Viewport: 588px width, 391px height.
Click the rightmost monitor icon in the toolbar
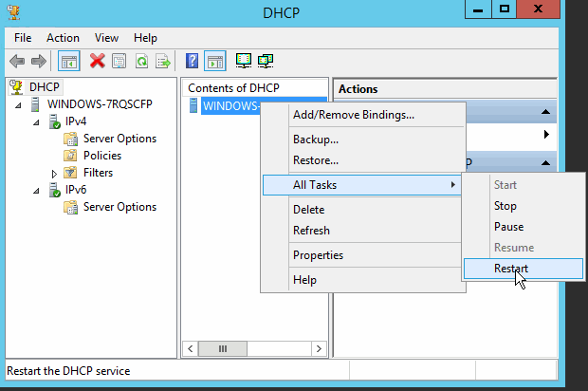266,61
